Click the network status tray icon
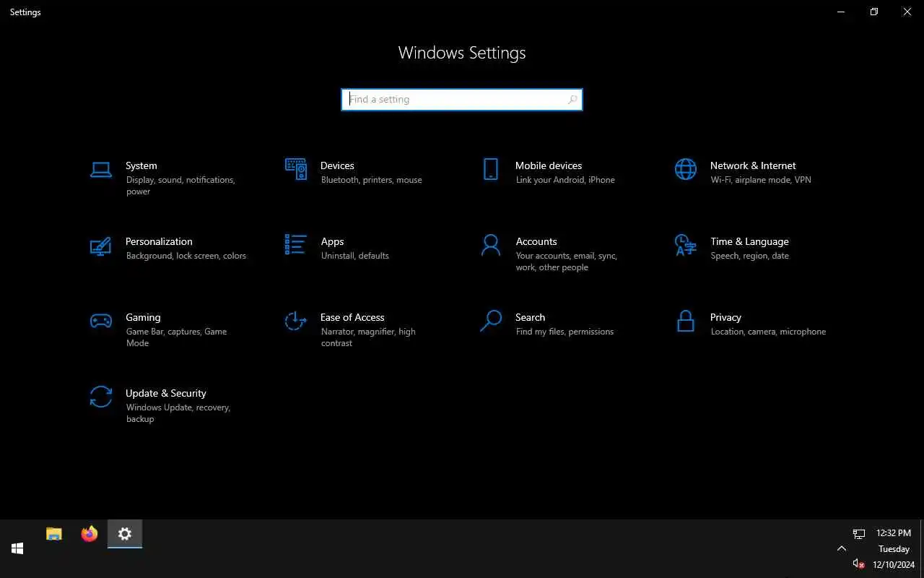This screenshot has height=578, width=924. (x=859, y=534)
